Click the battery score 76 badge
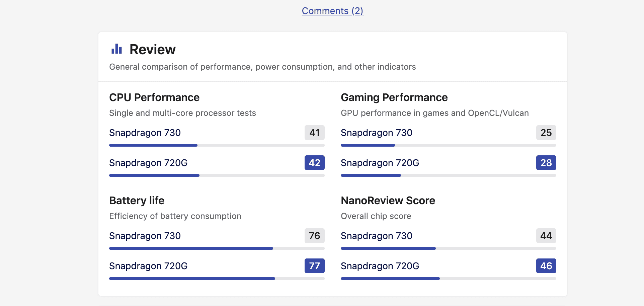Image resolution: width=644 pixels, height=306 pixels. 314,236
